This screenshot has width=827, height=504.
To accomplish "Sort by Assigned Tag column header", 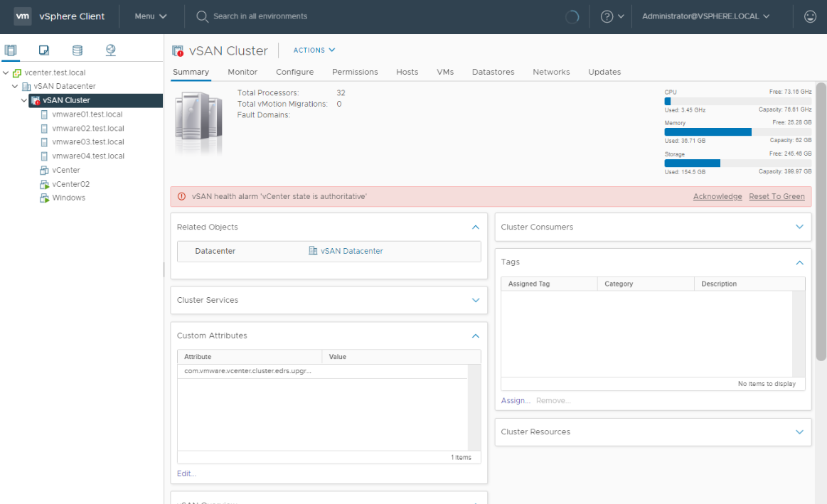I will pyautogui.click(x=549, y=284).
